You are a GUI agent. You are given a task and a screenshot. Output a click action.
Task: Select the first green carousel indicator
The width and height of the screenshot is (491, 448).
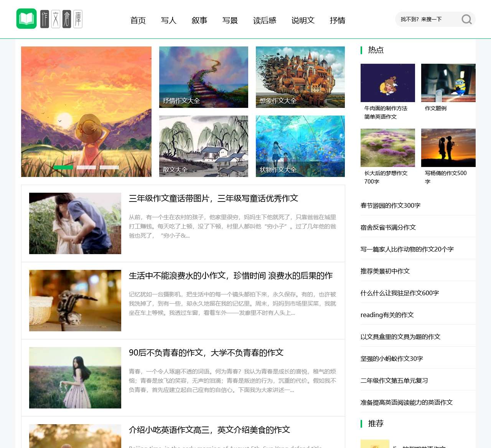(63, 167)
